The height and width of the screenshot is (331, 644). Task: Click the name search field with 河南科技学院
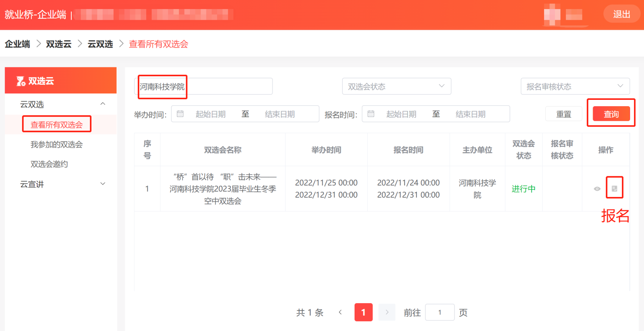coord(204,86)
